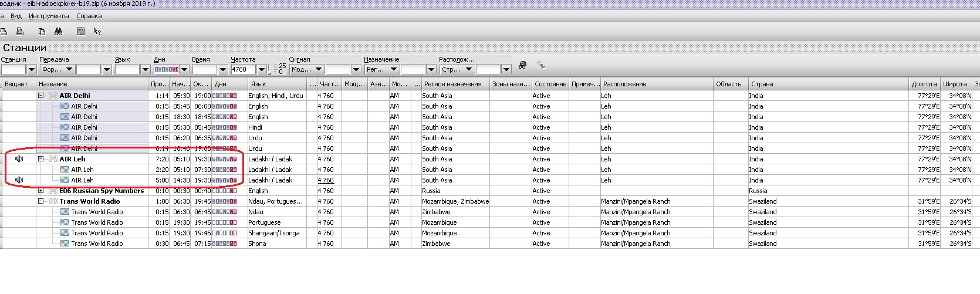Open the Язык filter dropdown arrow
The height and width of the screenshot is (294, 980).
point(146,69)
